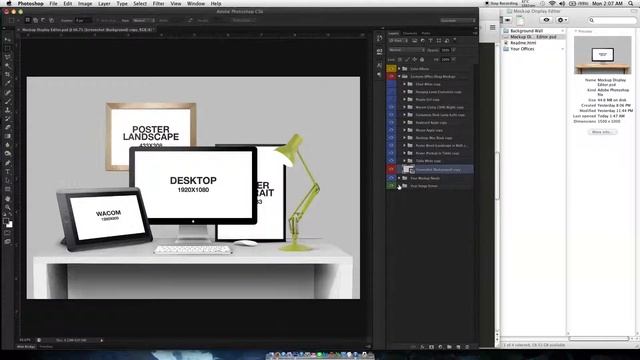Viewport: 640px width, 360px height.
Task: Open Spotlight search in the menu bar
Action: click(631, 3)
